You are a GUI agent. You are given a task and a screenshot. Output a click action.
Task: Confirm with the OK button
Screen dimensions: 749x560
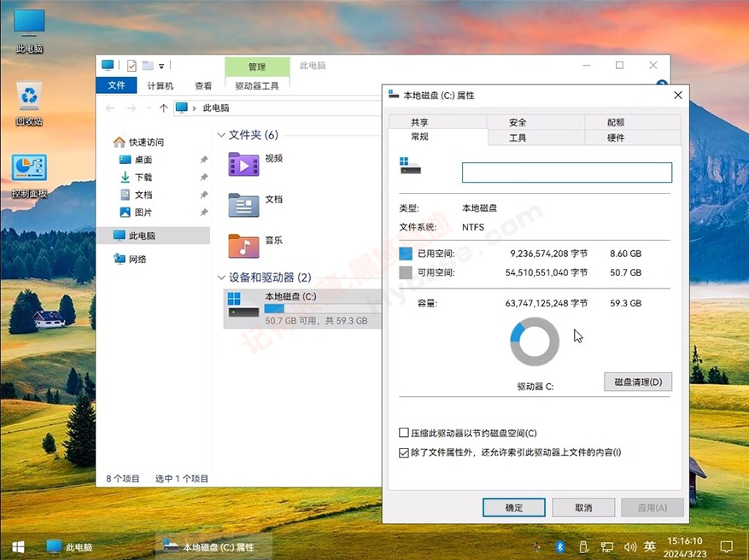click(514, 507)
